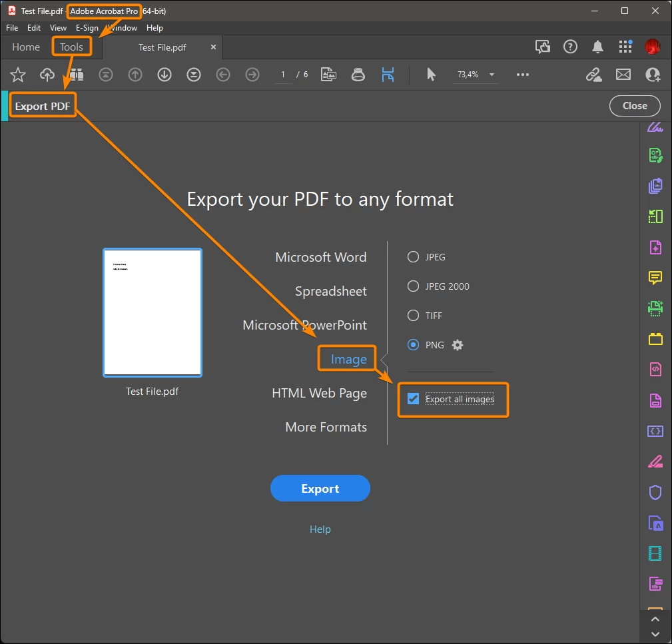Open the File menu
This screenshot has height=644, width=672.
(x=12, y=28)
